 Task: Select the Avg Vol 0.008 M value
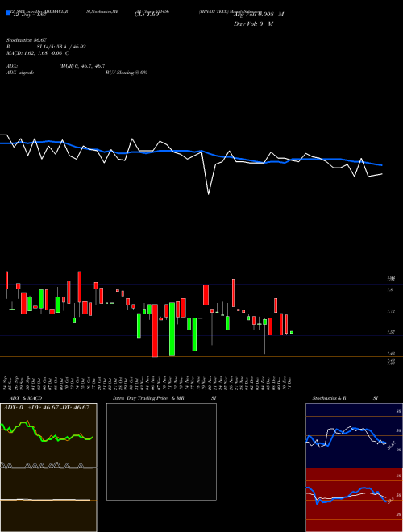(x=259, y=15)
